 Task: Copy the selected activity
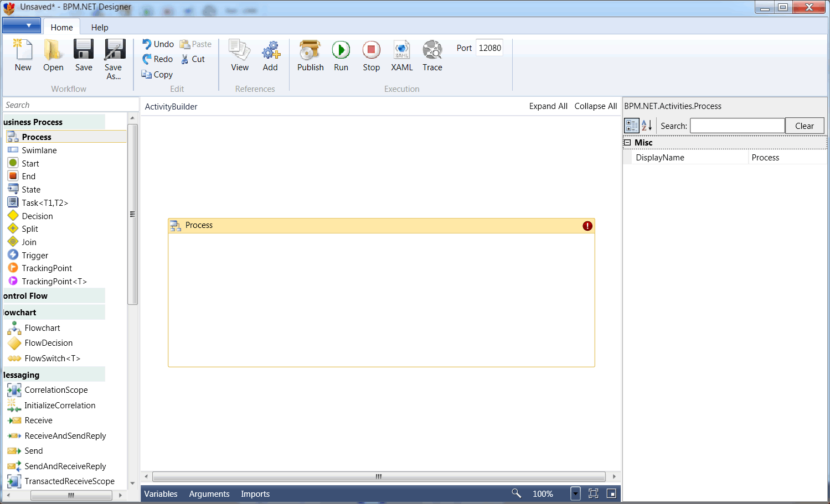[x=157, y=75]
